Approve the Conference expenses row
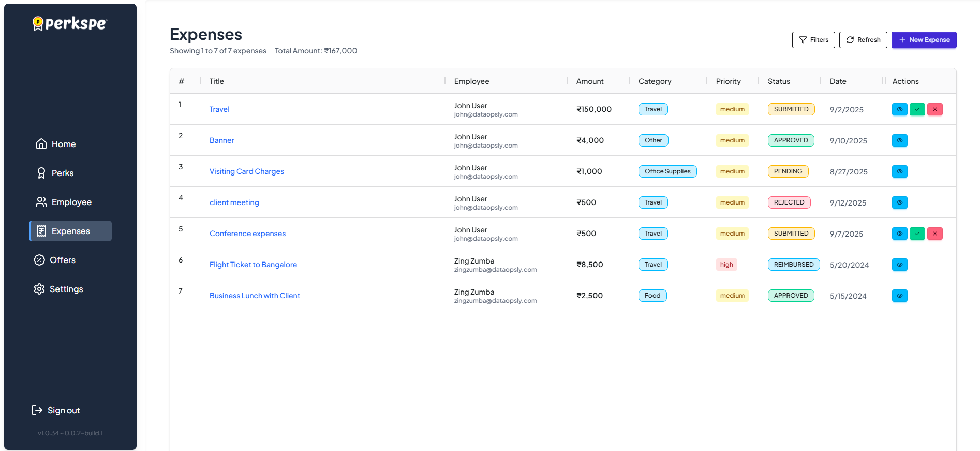 coord(917,234)
